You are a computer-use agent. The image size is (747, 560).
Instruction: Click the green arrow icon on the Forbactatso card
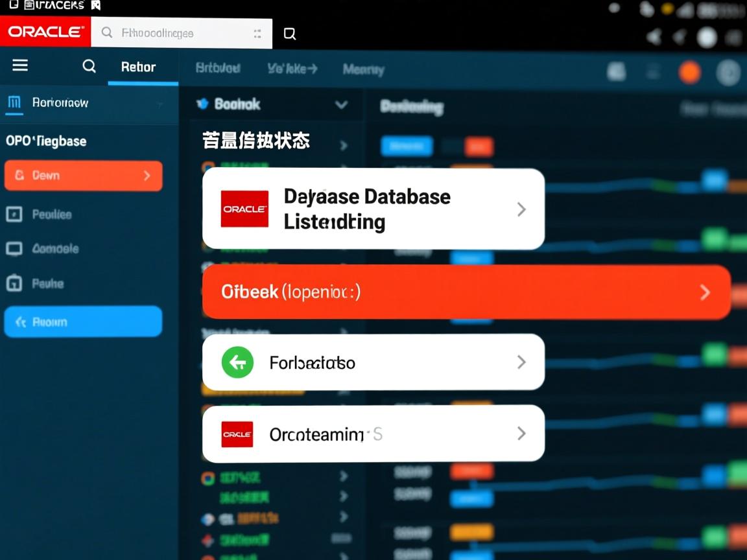(237, 362)
